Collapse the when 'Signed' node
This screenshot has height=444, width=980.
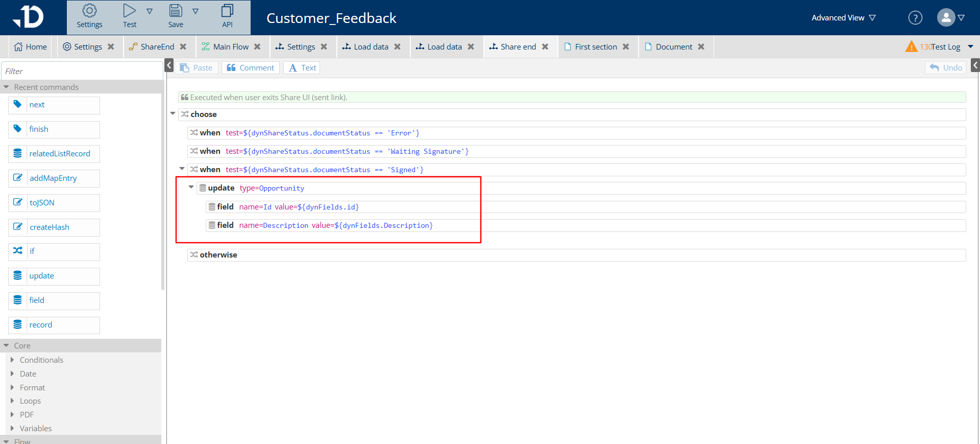(x=182, y=169)
